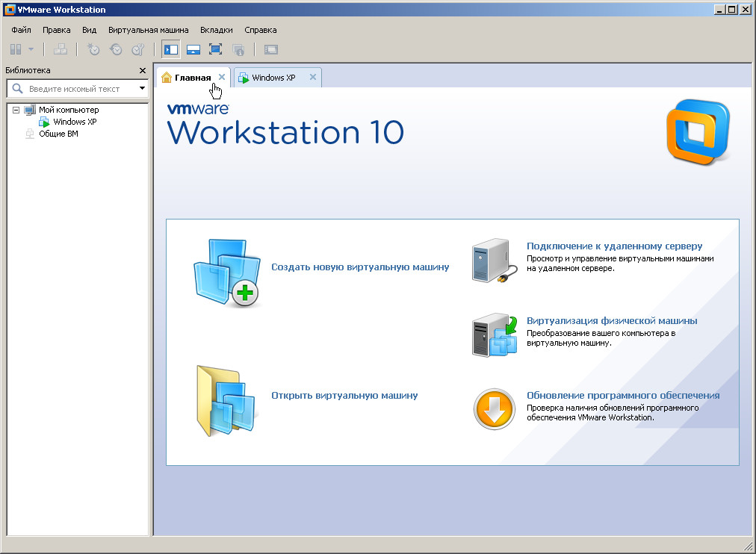The image size is (756, 554).
Task: Click Создать новую виртуальную машину link
Action: click(x=360, y=267)
